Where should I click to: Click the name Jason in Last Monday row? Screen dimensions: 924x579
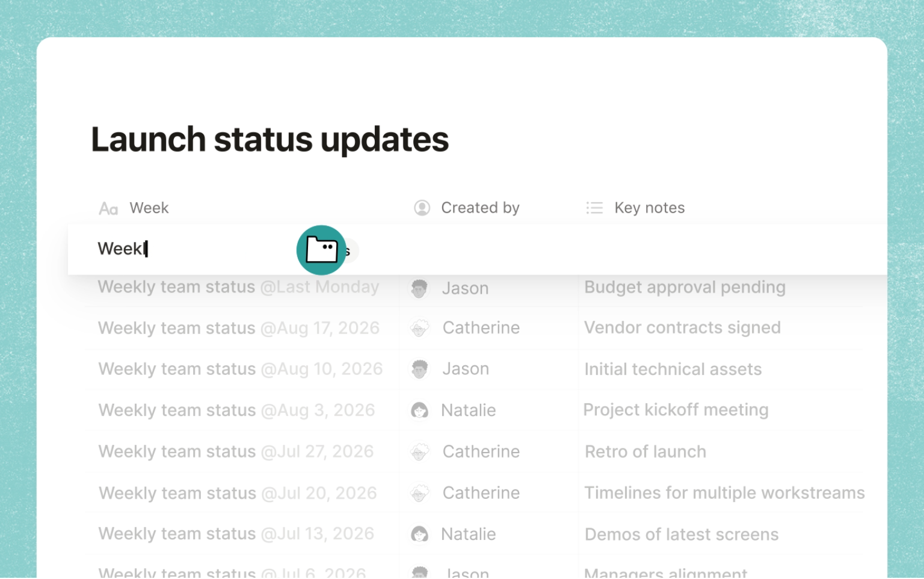[x=465, y=289]
